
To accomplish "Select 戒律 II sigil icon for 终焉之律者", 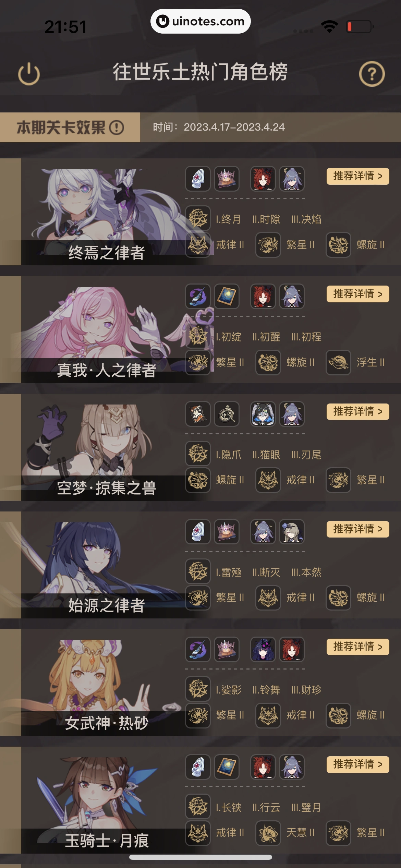I will (198, 245).
